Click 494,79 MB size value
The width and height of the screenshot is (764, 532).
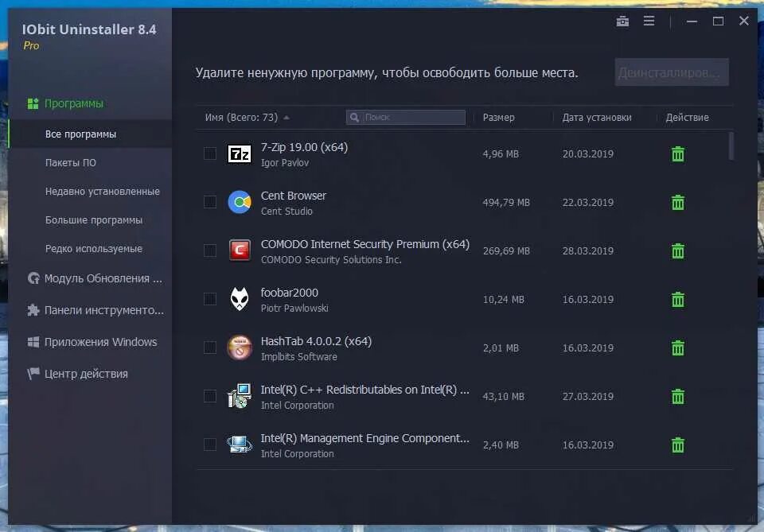click(506, 203)
